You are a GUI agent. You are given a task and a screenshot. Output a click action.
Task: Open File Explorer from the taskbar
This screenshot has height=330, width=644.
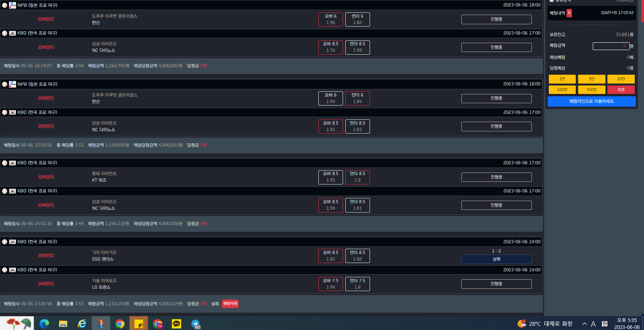63,324
